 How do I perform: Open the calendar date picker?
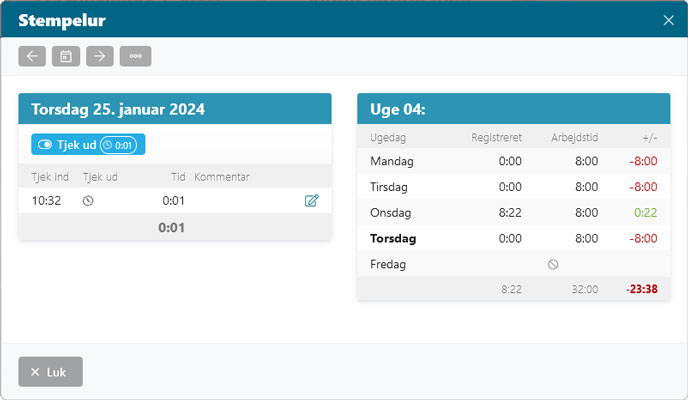coord(66,56)
